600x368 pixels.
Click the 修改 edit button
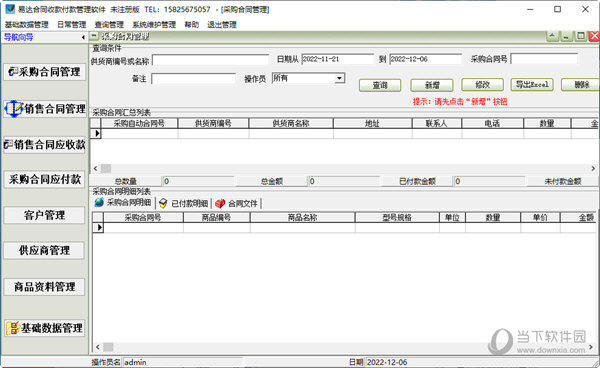pyautogui.click(x=482, y=85)
